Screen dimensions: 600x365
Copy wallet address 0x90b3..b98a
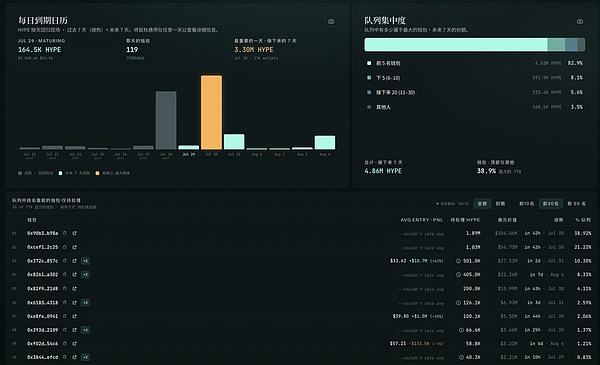(x=65, y=233)
